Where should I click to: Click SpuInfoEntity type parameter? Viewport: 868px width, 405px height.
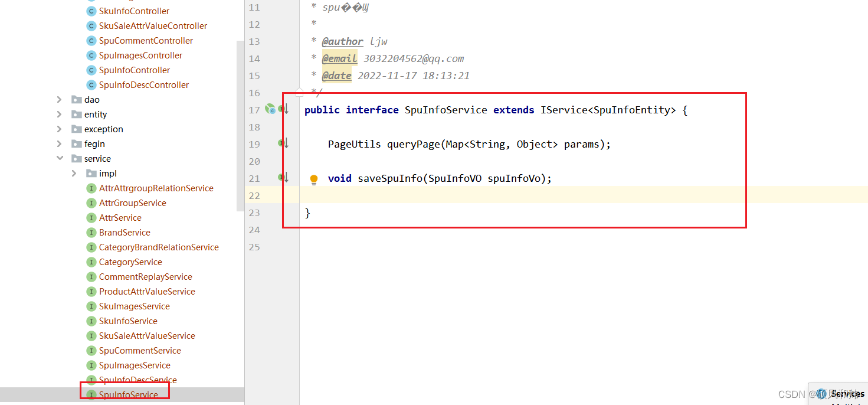point(632,110)
